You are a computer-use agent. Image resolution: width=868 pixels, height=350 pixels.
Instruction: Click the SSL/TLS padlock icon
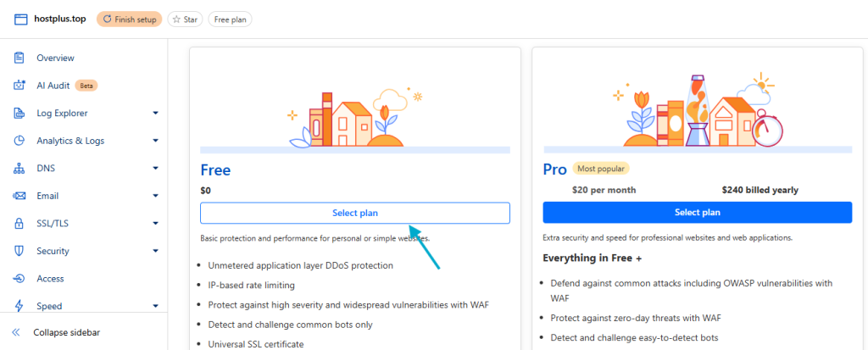(19, 224)
